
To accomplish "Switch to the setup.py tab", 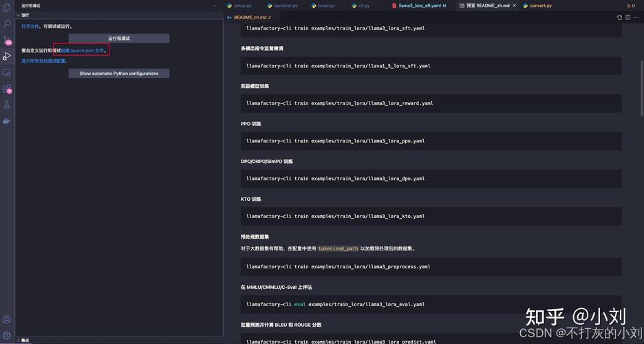I will [x=239, y=6].
